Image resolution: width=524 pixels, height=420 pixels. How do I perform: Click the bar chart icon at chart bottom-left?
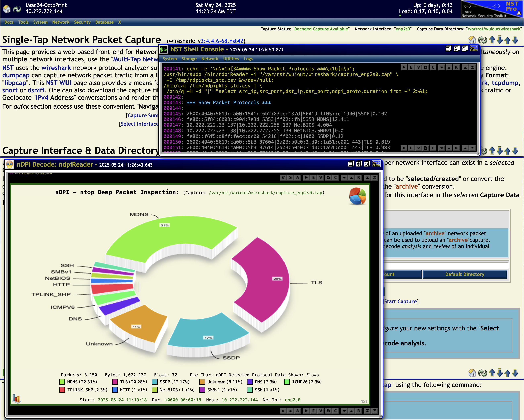click(16, 398)
